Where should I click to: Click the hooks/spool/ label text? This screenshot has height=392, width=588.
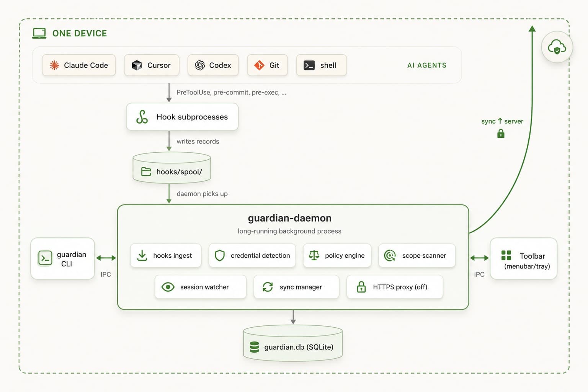coord(179,172)
